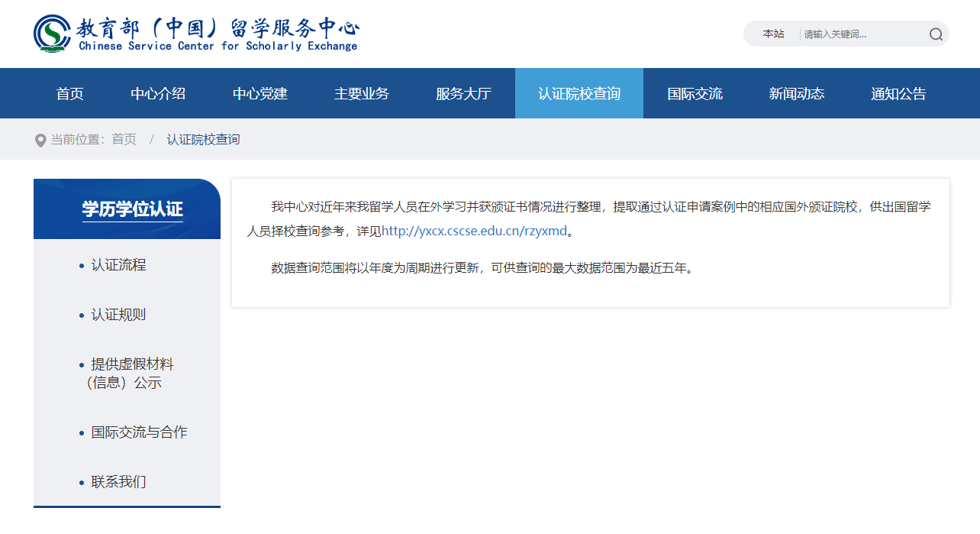Open the 中心党建 navigation item
The height and width of the screenshot is (534, 980).
point(260,93)
